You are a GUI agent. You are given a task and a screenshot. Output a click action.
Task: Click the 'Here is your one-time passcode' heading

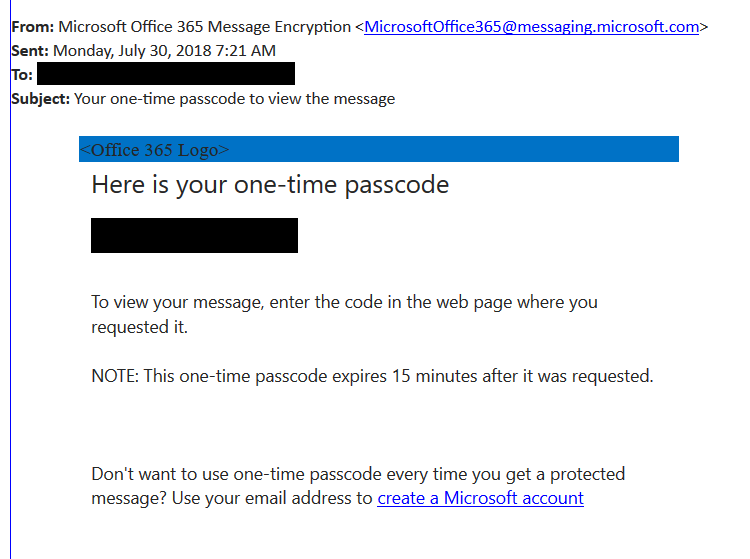(270, 185)
